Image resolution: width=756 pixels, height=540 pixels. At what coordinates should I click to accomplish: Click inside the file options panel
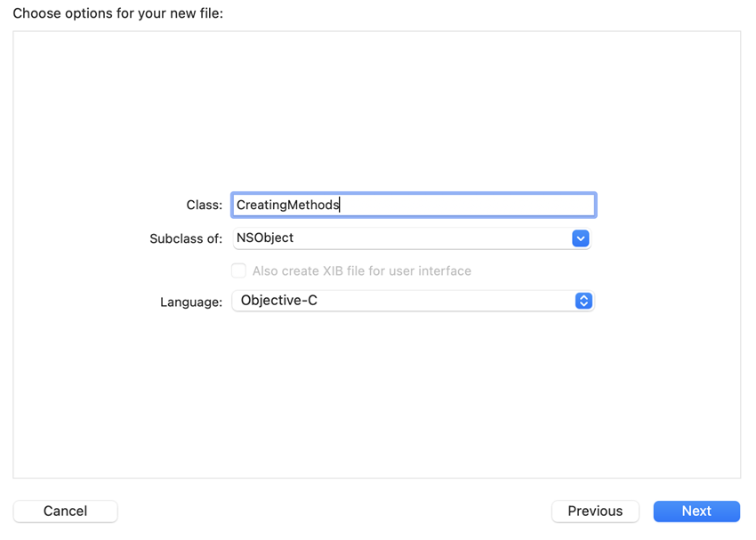(376, 400)
